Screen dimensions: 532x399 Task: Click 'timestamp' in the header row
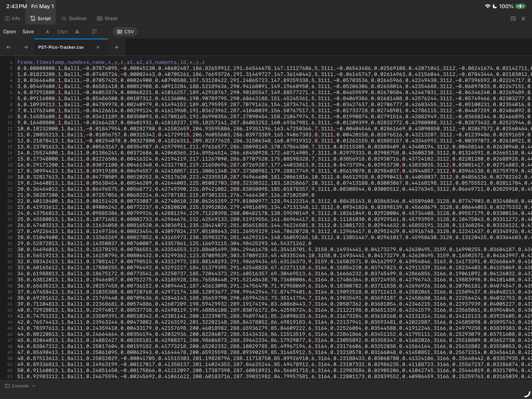[50, 62]
